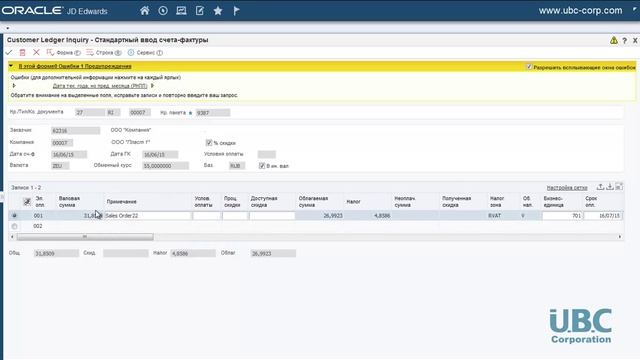Viewport: 640px width, 360px height.
Task: Open Favorites star icon
Action: click(x=218, y=11)
